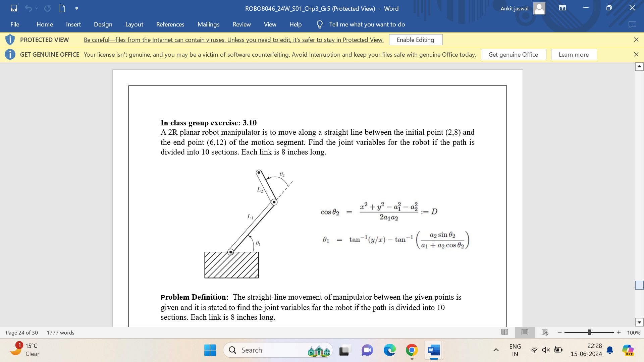Select Print Layout view toggle
The width and height of the screenshot is (644, 362).
[525, 332]
